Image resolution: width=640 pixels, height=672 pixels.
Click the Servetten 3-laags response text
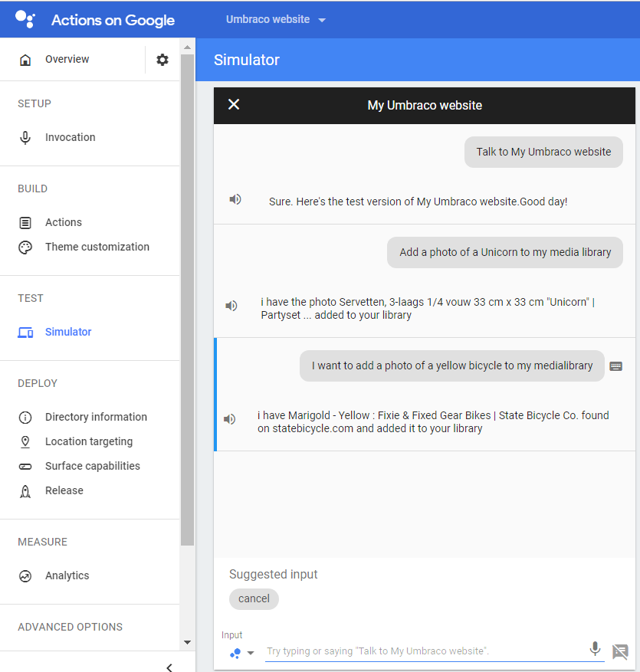[x=428, y=308]
